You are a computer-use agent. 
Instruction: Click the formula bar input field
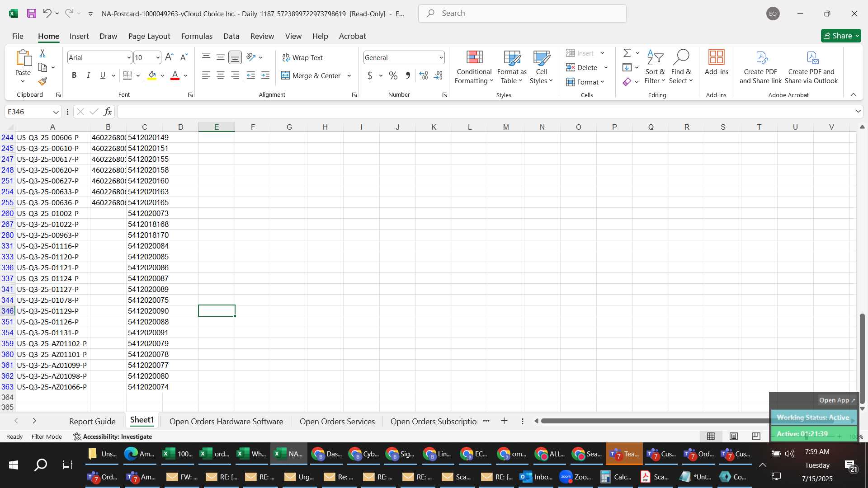[484, 112]
